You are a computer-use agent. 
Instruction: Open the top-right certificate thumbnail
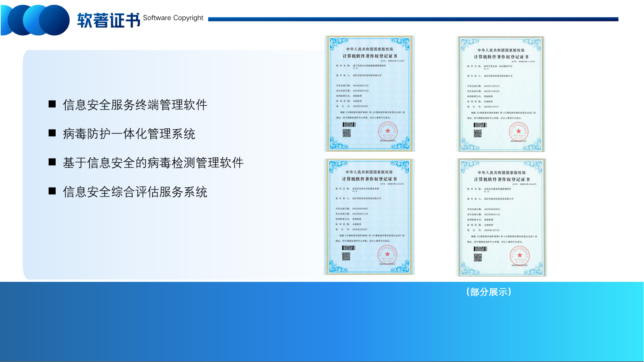[501, 94]
